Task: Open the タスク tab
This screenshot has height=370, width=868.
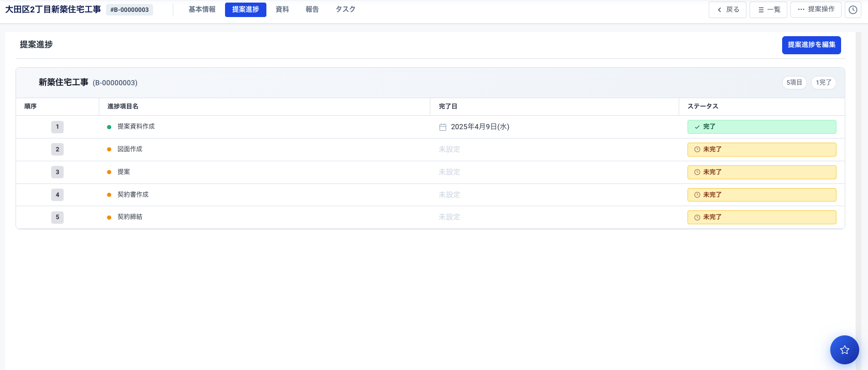Action: click(x=345, y=10)
